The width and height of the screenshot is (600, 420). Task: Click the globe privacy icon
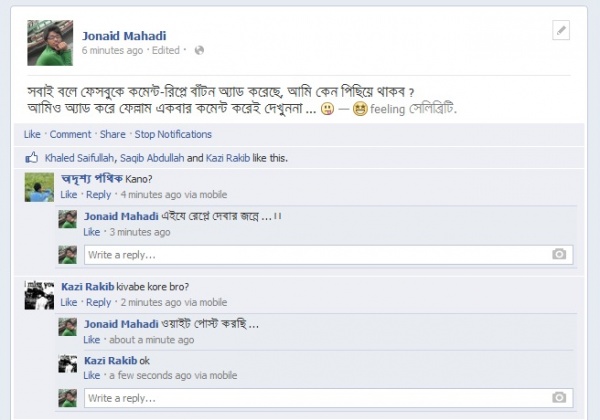(199, 49)
